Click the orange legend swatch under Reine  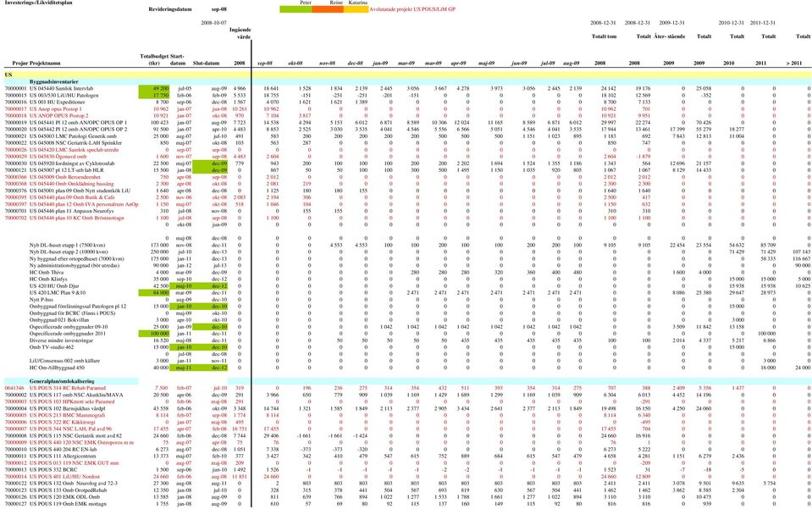[x=328, y=9]
